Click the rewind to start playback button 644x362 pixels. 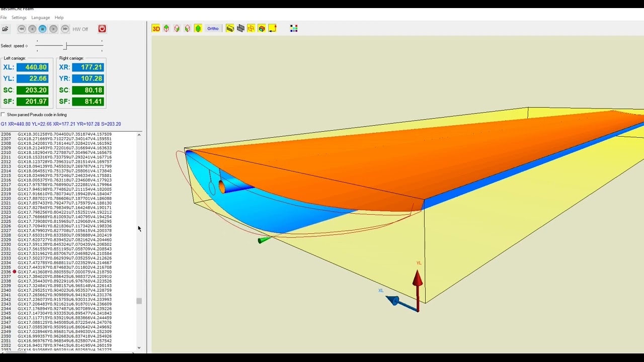pyautogui.click(x=22, y=29)
